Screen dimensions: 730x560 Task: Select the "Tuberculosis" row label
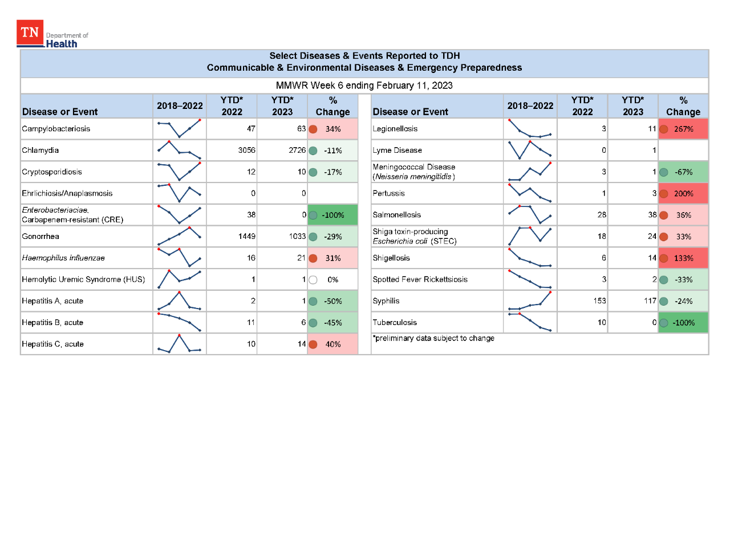[x=395, y=323]
